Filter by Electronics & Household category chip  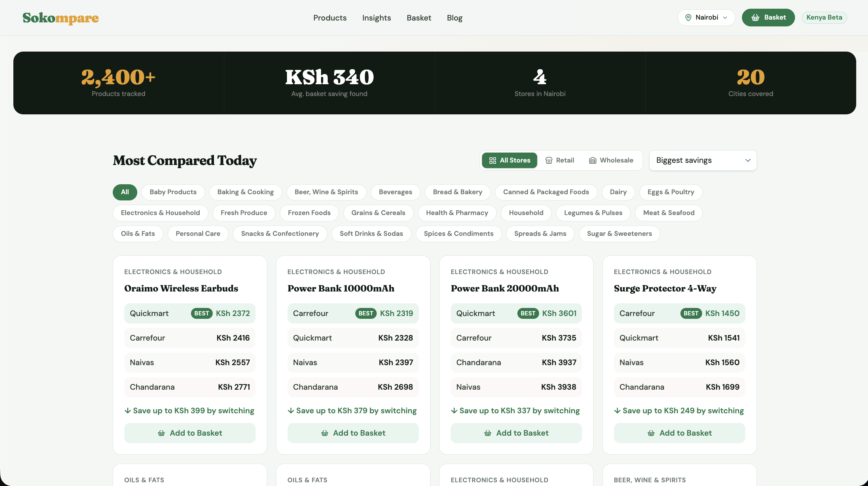pyautogui.click(x=160, y=213)
